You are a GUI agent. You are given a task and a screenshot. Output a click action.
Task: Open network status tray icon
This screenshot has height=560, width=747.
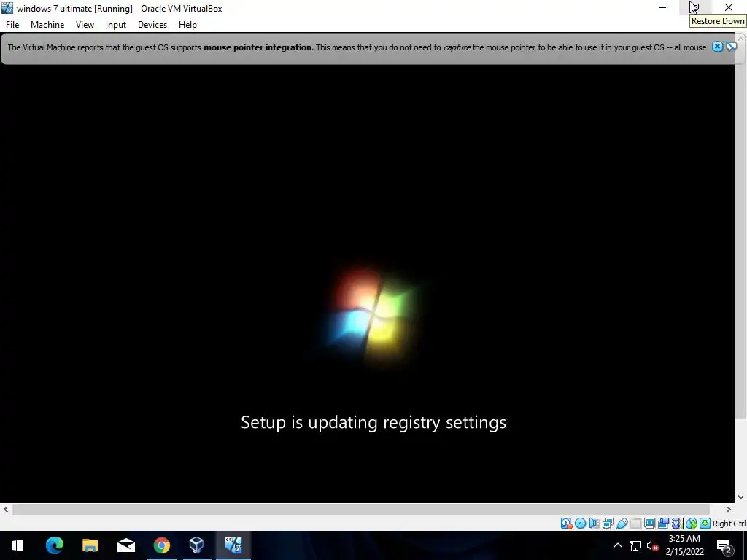tap(635, 545)
